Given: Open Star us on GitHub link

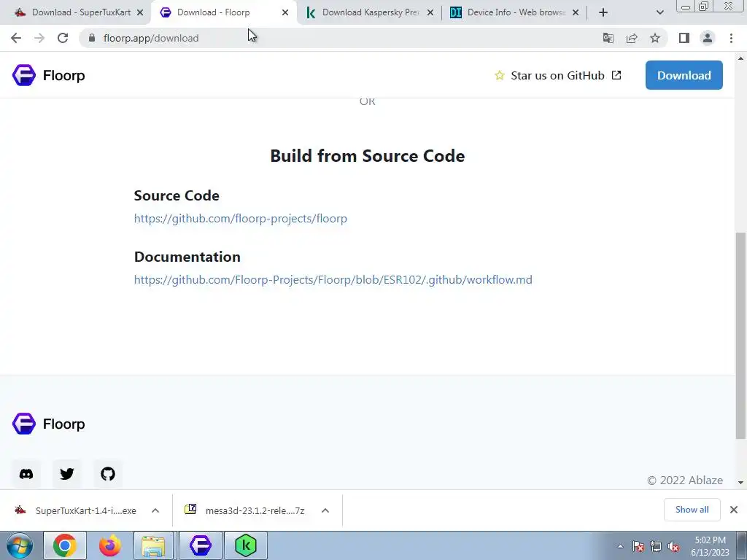Looking at the screenshot, I should 557,75.
